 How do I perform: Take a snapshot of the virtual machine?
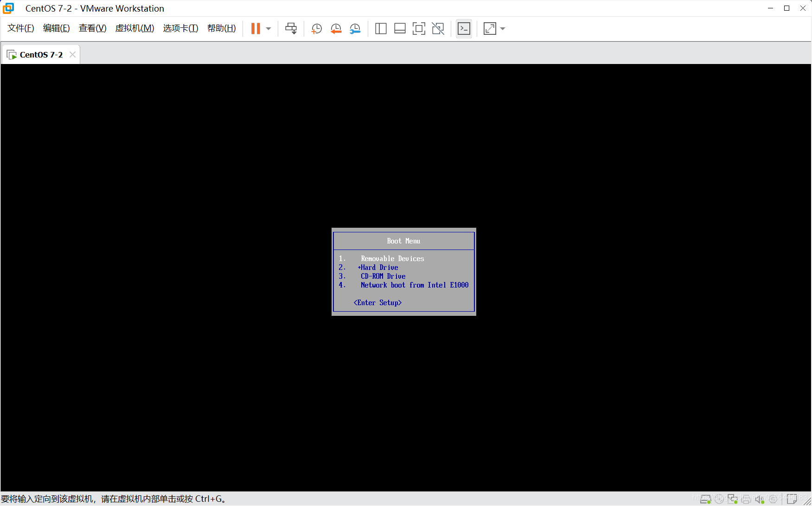tap(317, 29)
